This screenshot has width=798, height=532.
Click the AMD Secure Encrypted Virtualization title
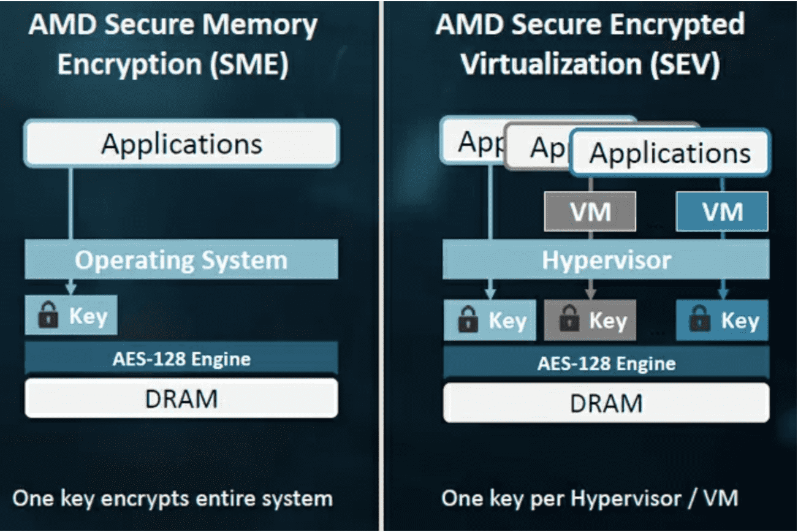(590, 45)
